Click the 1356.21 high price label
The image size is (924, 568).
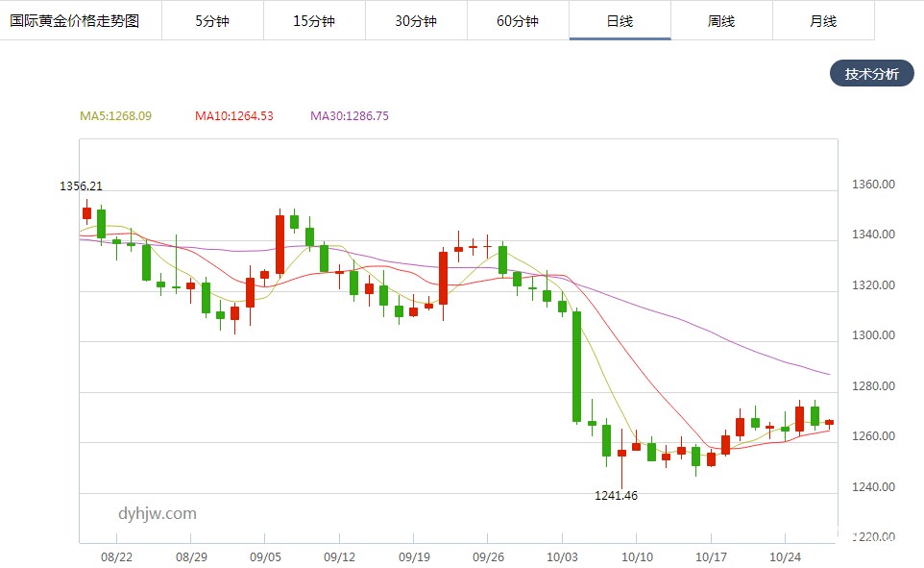point(81,186)
